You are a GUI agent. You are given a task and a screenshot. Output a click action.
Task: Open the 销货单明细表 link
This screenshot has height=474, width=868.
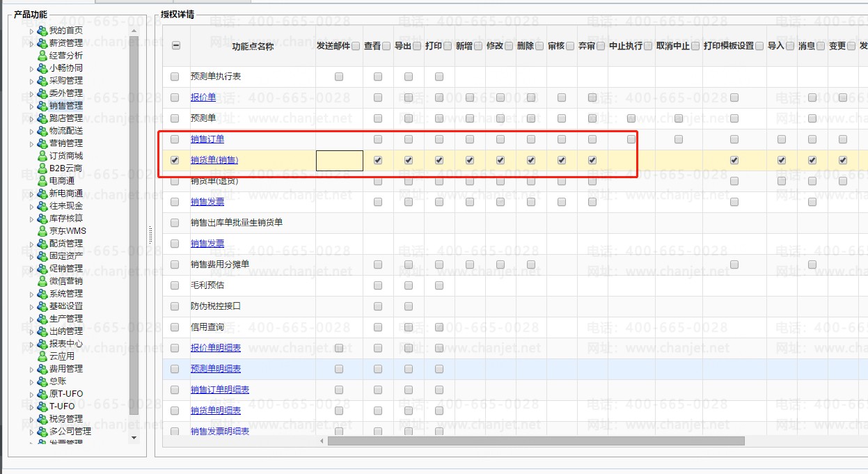[216, 411]
